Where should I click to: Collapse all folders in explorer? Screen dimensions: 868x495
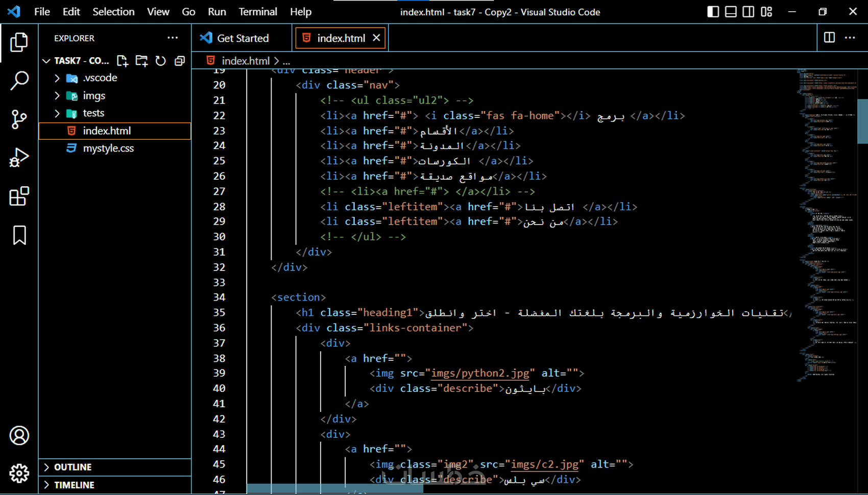click(179, 61)
